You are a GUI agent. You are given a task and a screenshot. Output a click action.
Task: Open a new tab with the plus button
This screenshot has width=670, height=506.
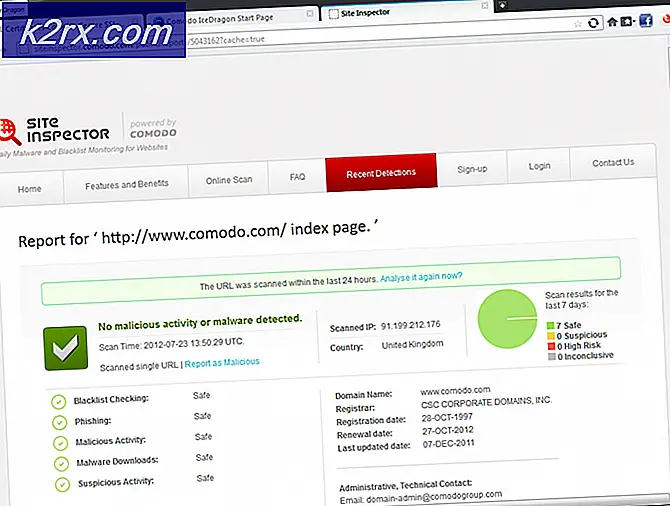pyautogui.click(x=502, y=5)
